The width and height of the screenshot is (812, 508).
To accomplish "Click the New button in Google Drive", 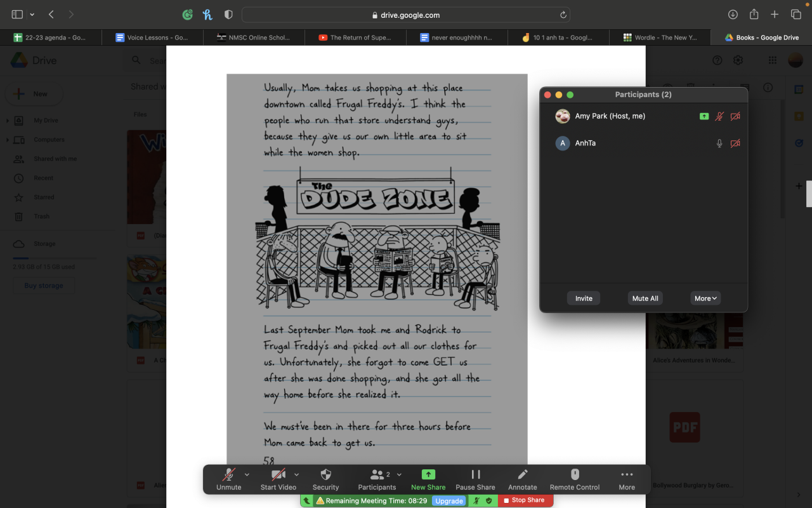I will pyautogui.click(x=34, y=94).
